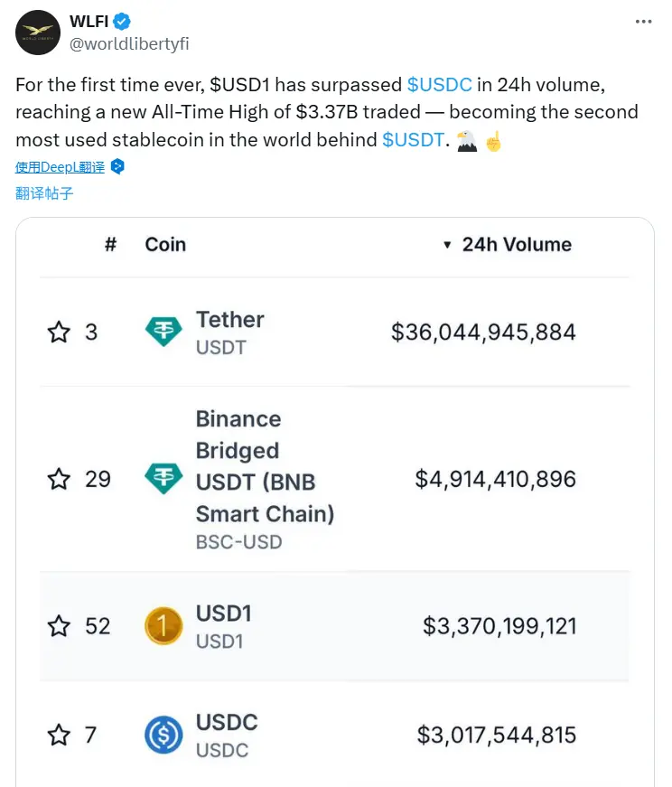This screenshot has height=787, width=672.
Task: Click the Tether coin logo
Action: 163,333
